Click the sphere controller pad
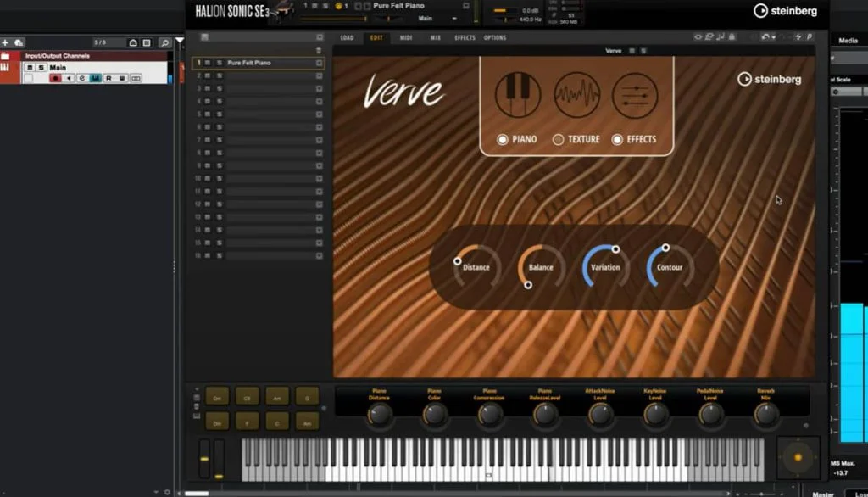 (x=798, y=458)
